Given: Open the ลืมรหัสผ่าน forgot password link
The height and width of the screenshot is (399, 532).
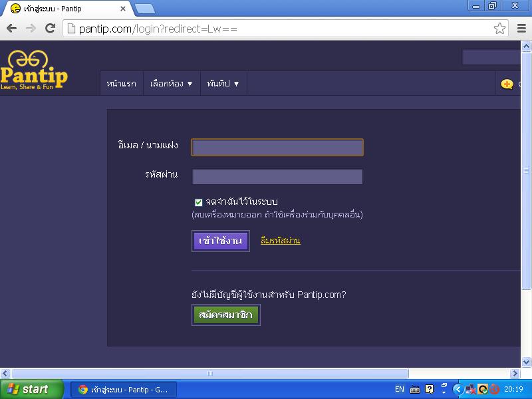Looking at the screenshot, I should click(x=280, y=241).
